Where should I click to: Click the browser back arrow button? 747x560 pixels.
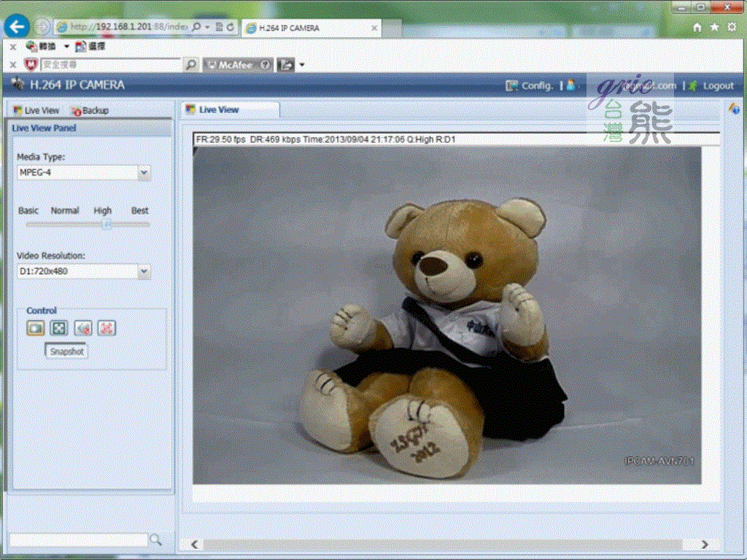point(16,27)
